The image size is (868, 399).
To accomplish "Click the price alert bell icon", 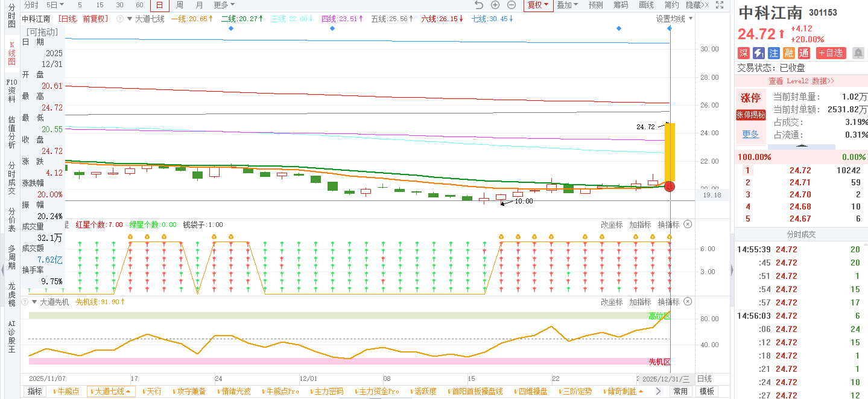I will tap(858, 53).
